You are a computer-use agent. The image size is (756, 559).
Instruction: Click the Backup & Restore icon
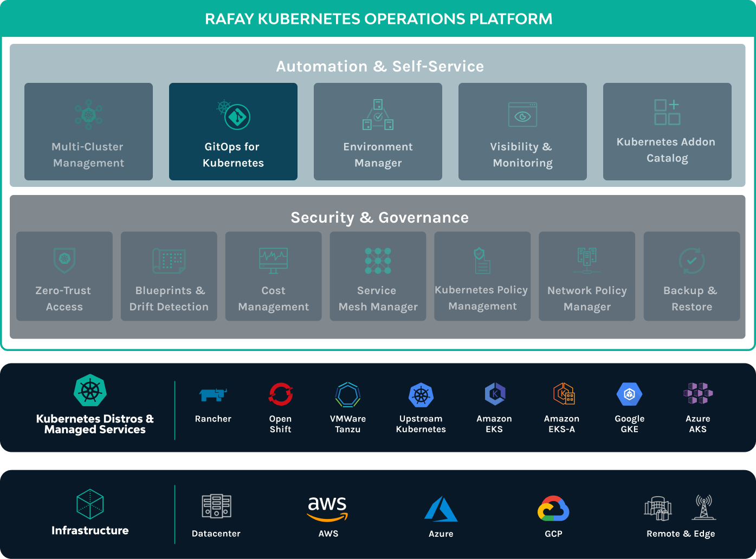(x=692, y=261)
